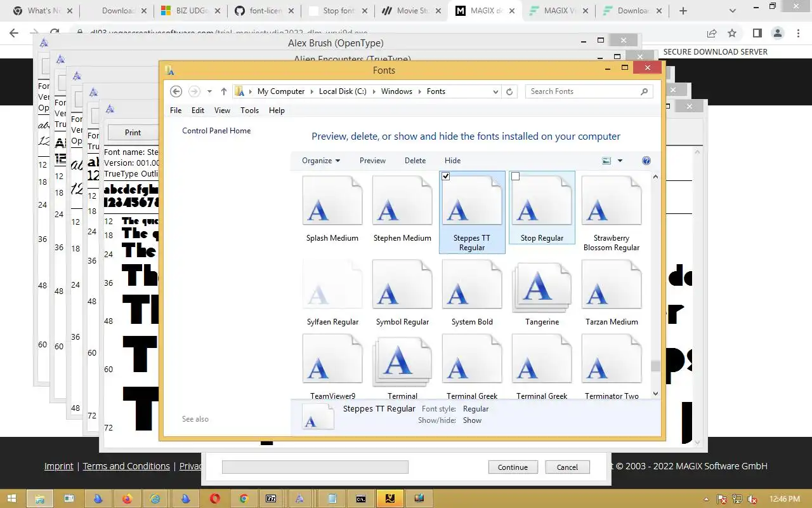Select the Terminator Two font icon
Viewport: 812px width, 508px height.
(612, 359)
